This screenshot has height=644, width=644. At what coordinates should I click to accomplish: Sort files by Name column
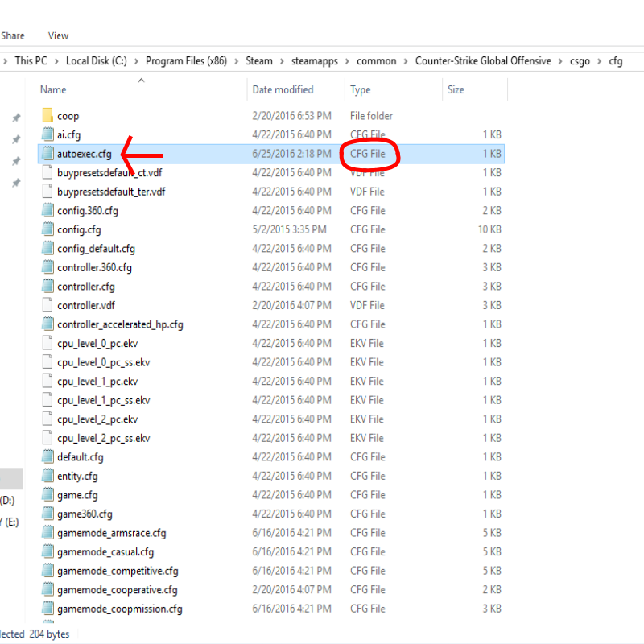coord(53,89)
